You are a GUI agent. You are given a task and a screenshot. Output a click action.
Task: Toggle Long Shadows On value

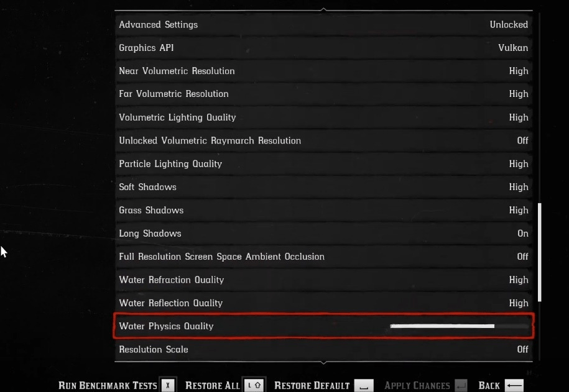[522, 234]
